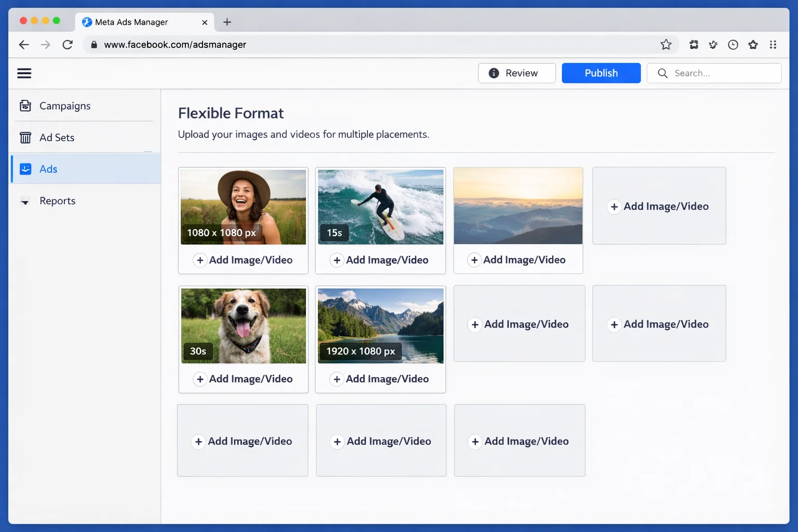Click the 30s dog video thumbnail
The width and height of the screenshot is (798, 532).
tap(243, 325)
